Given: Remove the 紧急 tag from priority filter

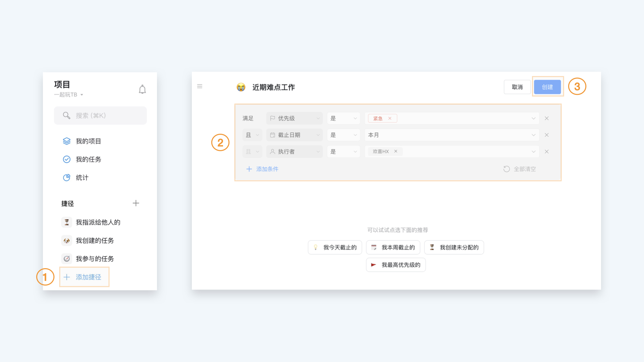Looking at the screenshot, I should tap(390, 118).
